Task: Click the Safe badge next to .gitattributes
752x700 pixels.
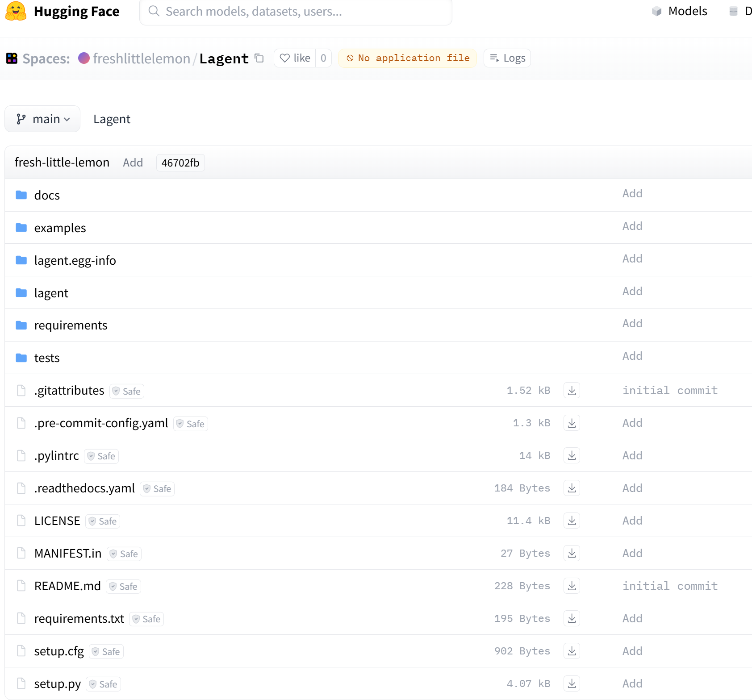Action: [127, 391]
